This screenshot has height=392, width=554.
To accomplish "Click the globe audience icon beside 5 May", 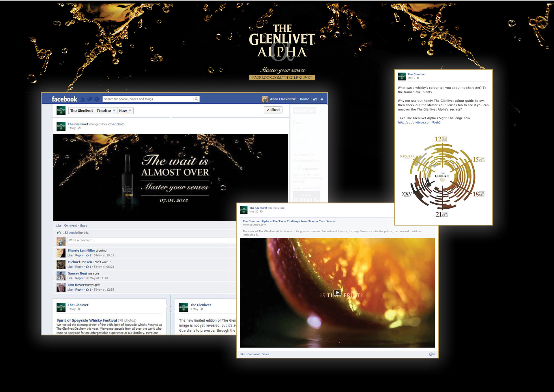I will click(x=79, y=128).
